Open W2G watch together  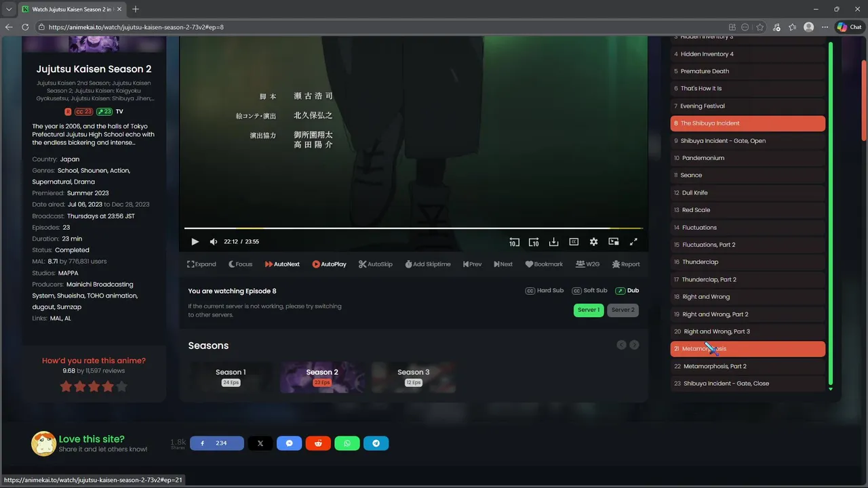click(588, 264)
